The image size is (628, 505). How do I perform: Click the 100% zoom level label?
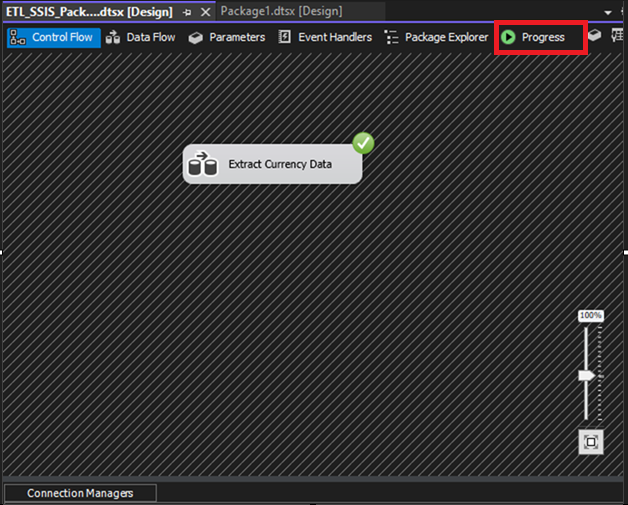click(591, 315)
